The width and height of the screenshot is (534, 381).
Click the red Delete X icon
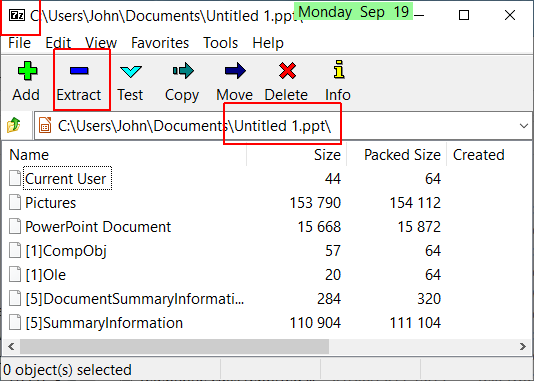(x=287, y=70)
